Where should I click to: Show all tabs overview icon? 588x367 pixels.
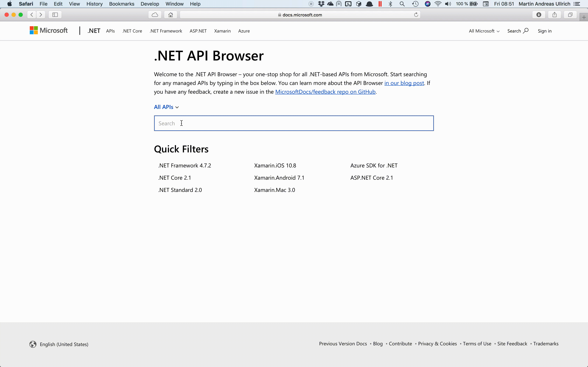tap(570, 15)
